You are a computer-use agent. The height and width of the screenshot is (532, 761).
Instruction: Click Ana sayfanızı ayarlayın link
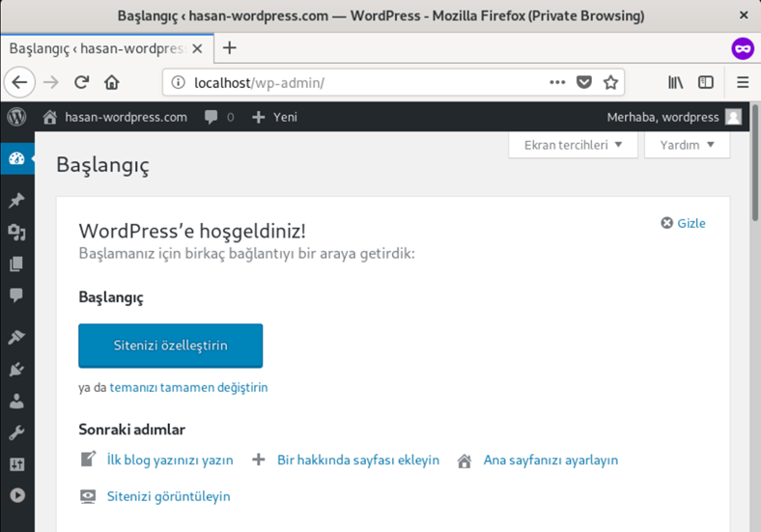[550, 460]
